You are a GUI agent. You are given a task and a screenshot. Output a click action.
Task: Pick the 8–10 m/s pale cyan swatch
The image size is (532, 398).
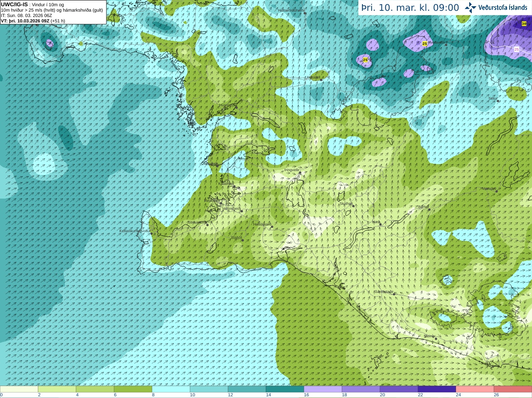(171, 389)
